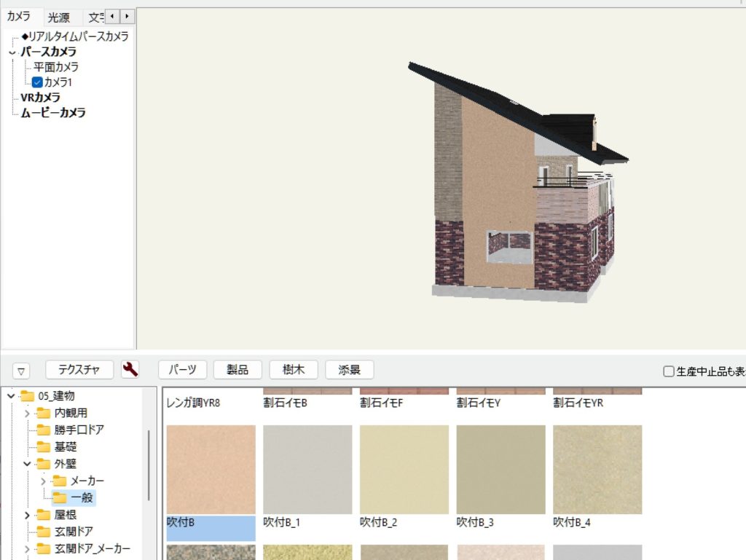The image size is (746, 560).
Task: Click the down-triangle button beside テクスチャ
Action: pos(21,371)
